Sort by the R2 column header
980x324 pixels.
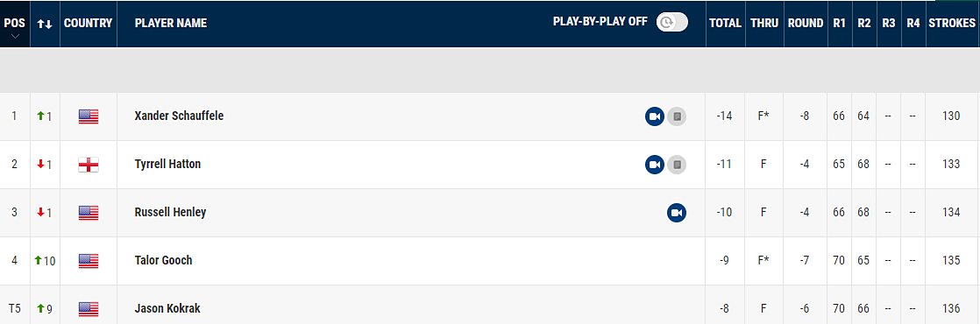point(864,23)
